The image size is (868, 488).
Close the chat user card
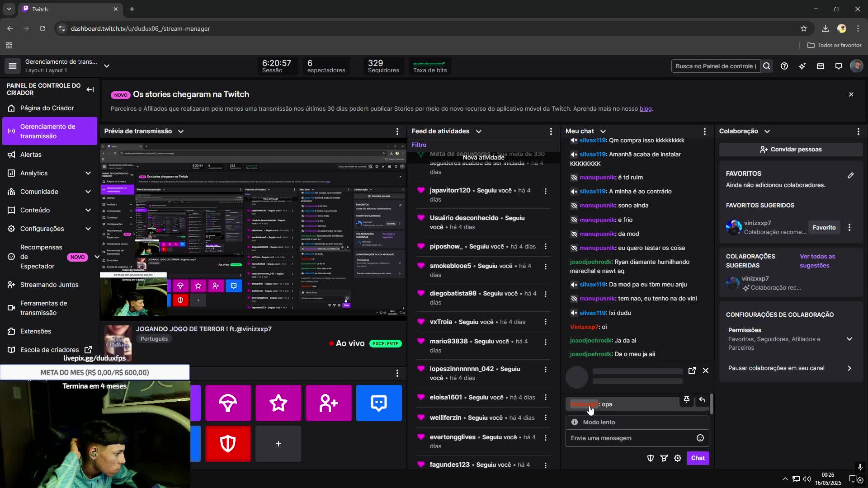(706, 371)
